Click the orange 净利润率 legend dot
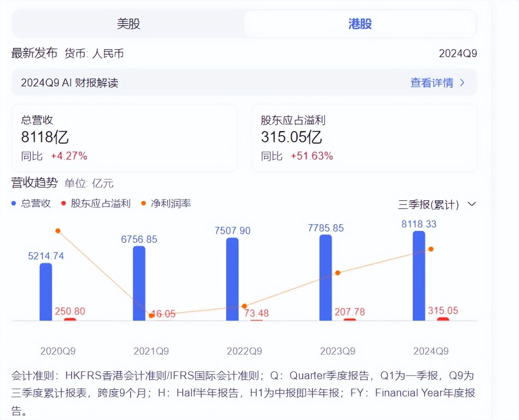Viewport: 519px width, 420px height. [x=143, y=203]
